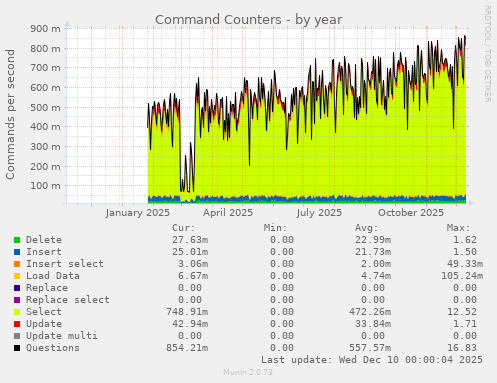Image resolution: width=497 pixels, height=383 pixels.
Task: Click the 300 m y-axis label
Action: (x=46, y=146)
